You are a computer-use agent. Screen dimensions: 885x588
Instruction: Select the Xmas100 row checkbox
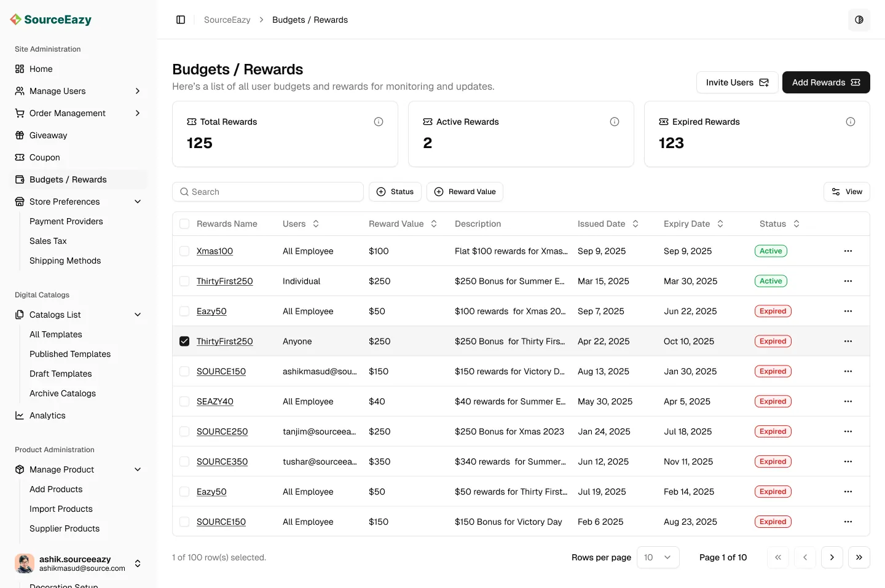184,251
